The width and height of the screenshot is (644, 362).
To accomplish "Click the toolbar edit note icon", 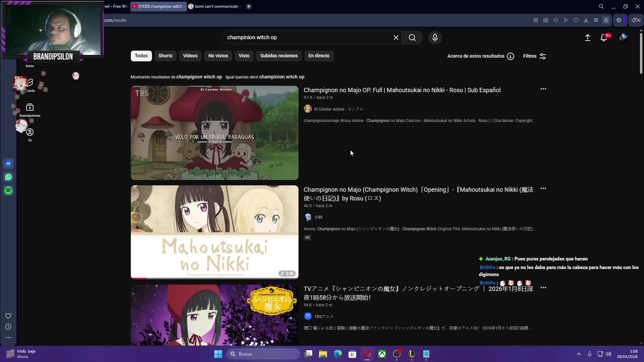I will 536,20.
